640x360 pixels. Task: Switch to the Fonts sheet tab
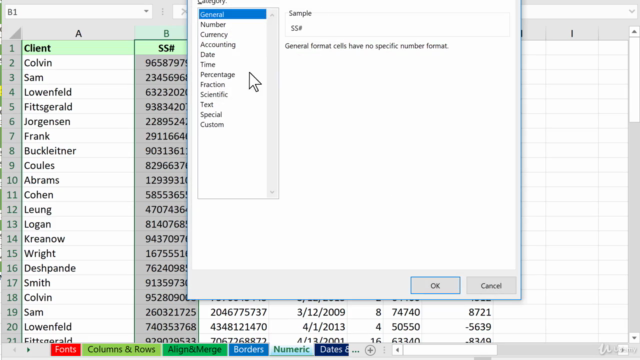(x=65, y=350)
